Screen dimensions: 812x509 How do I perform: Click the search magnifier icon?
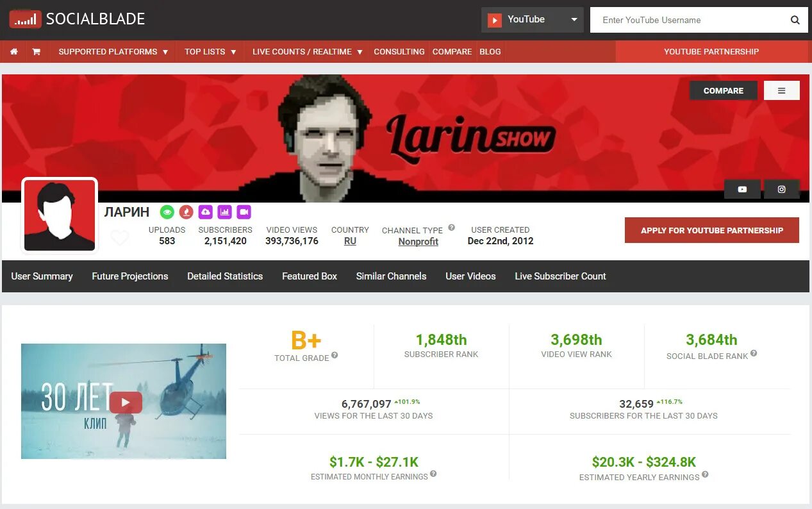pyautogui.click(x=795, y=20)
